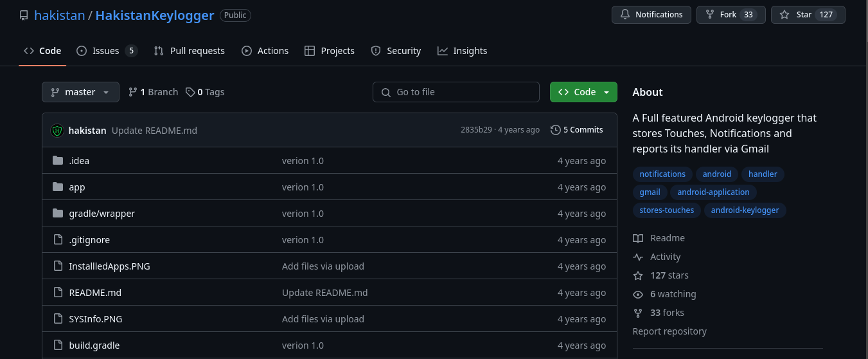868x359 pixels.
Task: Open the .idea folder
Action: pyautogui.click(x=79, y=161)
